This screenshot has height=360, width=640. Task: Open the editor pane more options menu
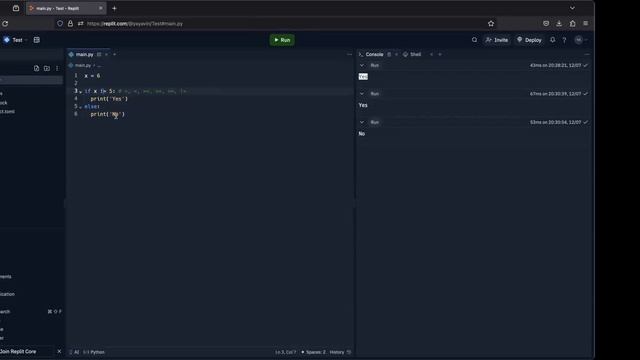349,54
